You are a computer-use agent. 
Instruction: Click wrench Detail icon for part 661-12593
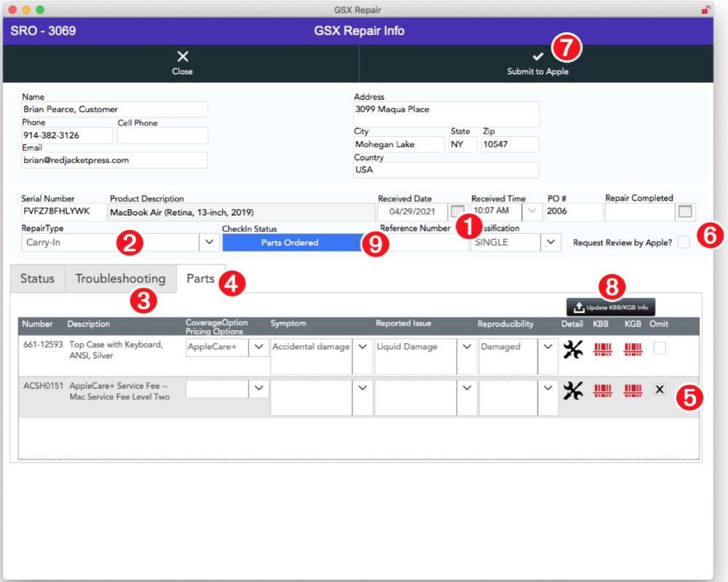tap(573, 350)
